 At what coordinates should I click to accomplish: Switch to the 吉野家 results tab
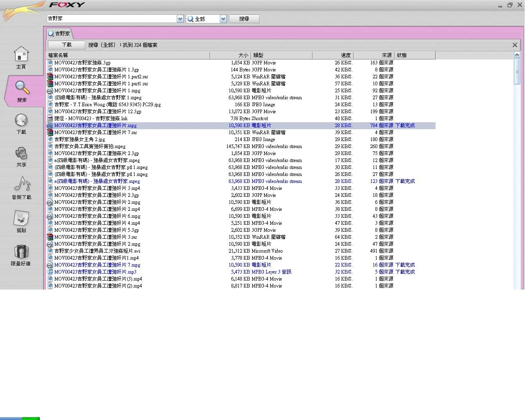point(59,34)
